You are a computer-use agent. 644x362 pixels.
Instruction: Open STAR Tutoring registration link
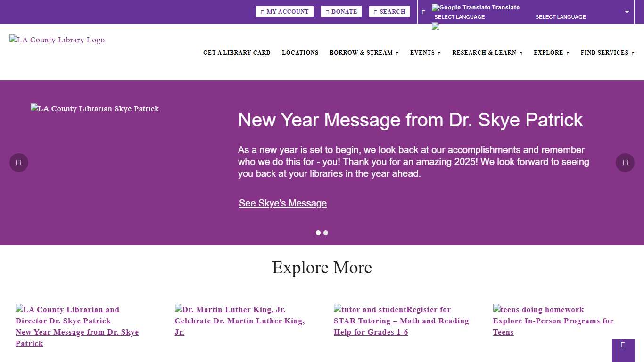click(x=401, y=321)
